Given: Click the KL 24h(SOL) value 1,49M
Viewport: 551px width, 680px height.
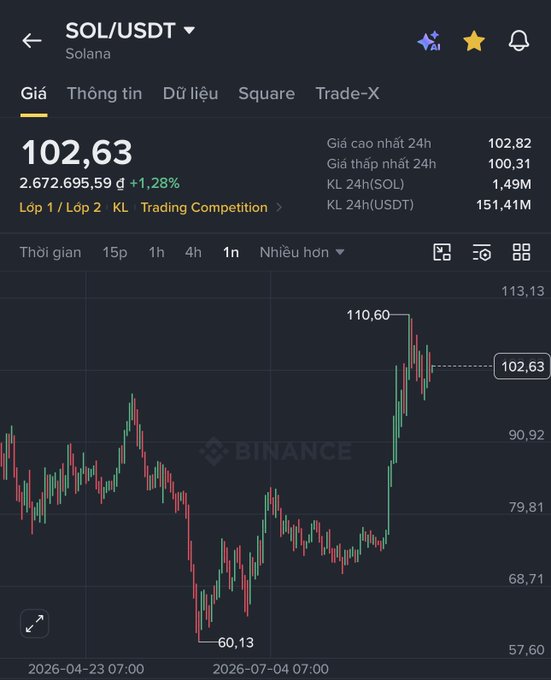Looking at the screenshot, I should [x=512, y=184].
